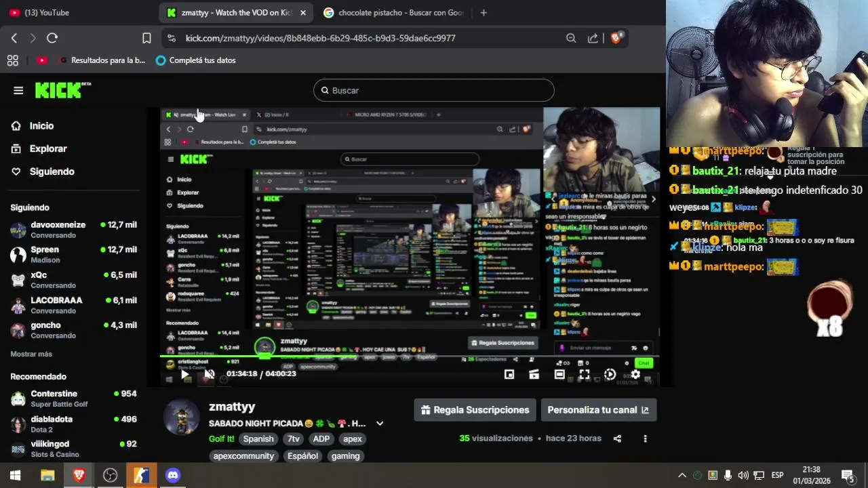The height and width of the screenshot is (488, 868).
Task: Open Conterstine recommended channel
Action: click(x=73, y=399)
